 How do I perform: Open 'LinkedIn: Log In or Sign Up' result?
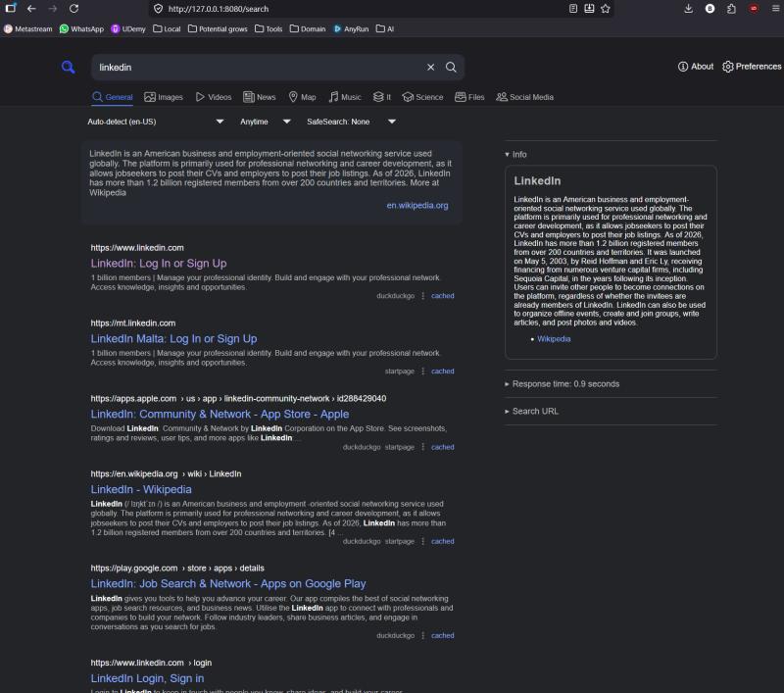[159, 264]
